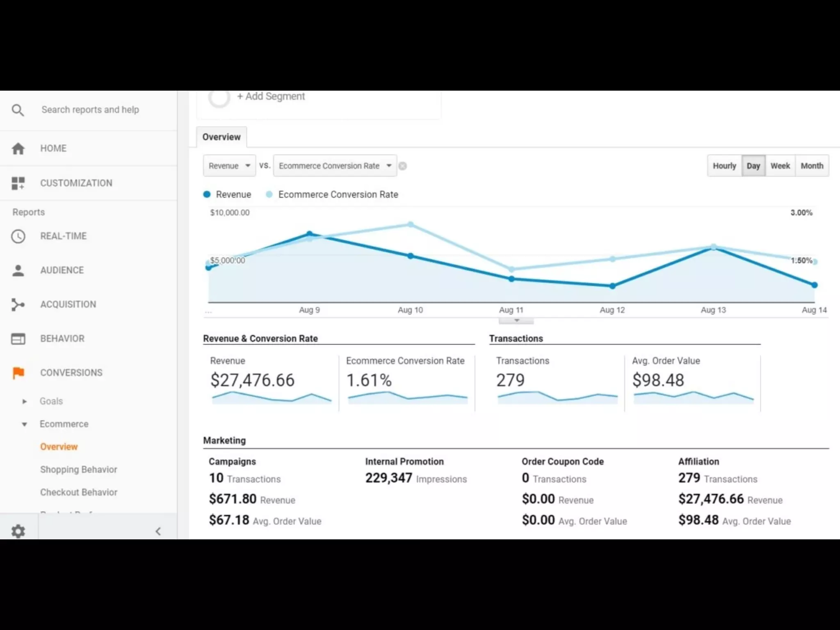Click the Acquisition arrows icon
840x630 pixels.
click(18, 304)
